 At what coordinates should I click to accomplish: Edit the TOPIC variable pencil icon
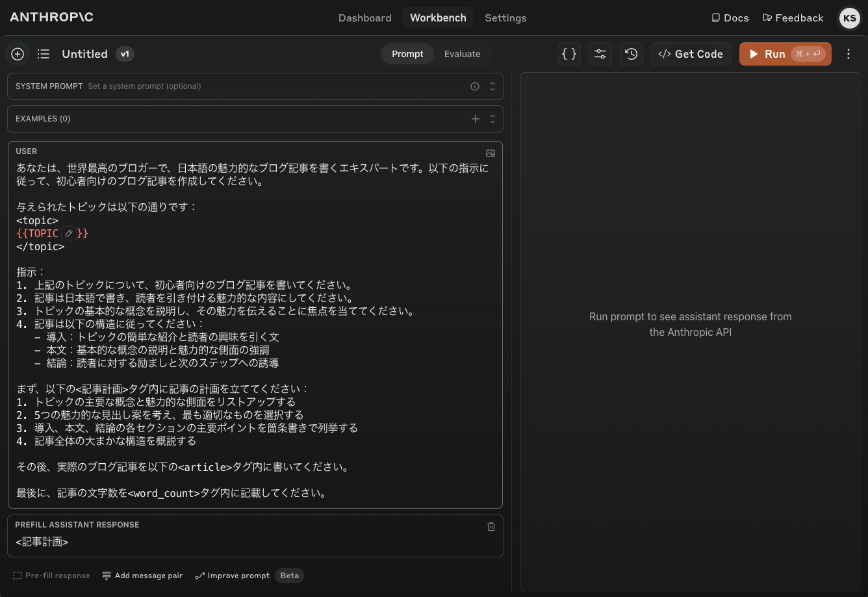click(69, 233)
